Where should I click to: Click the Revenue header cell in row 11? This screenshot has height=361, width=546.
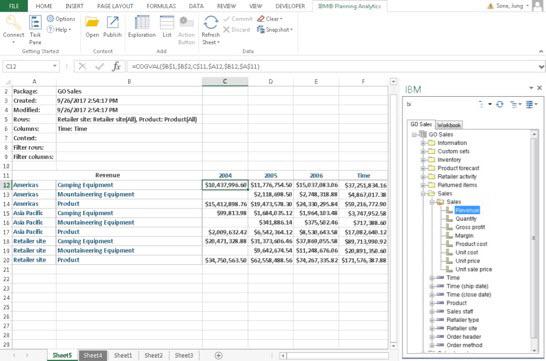pos(107,175)
